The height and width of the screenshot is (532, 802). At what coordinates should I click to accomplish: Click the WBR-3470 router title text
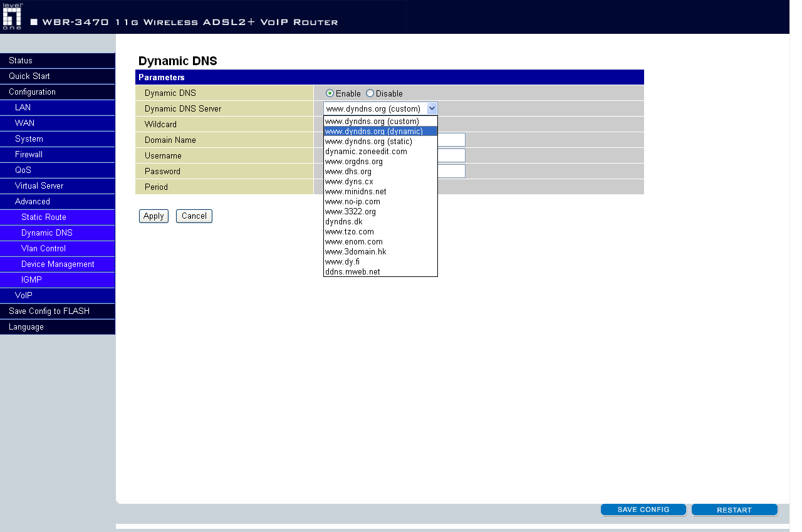coord(190,22)
